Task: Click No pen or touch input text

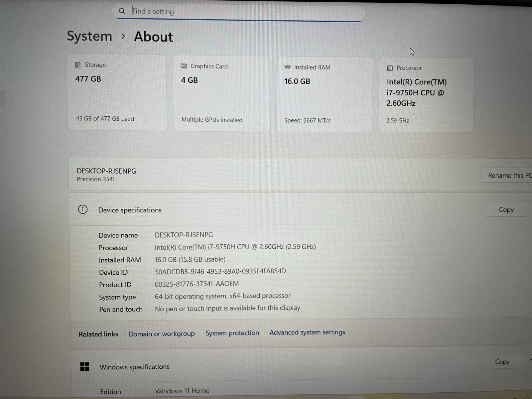Action: point(227,308)
